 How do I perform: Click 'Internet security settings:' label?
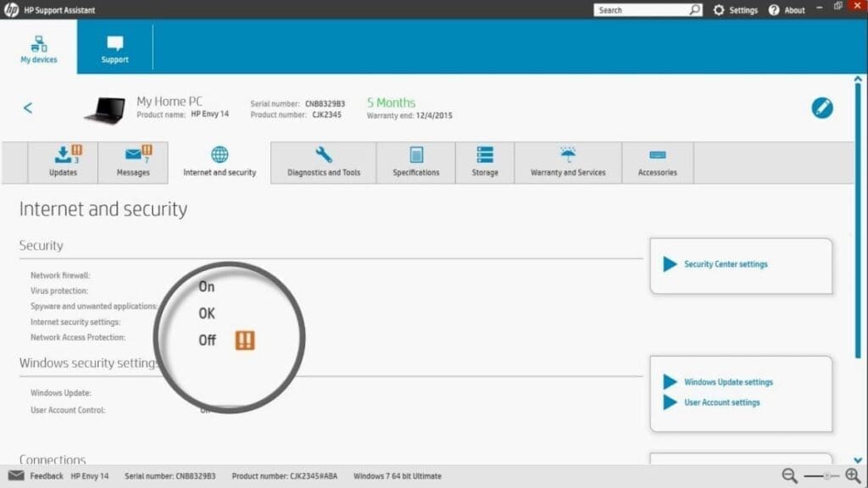coord(75,321)
